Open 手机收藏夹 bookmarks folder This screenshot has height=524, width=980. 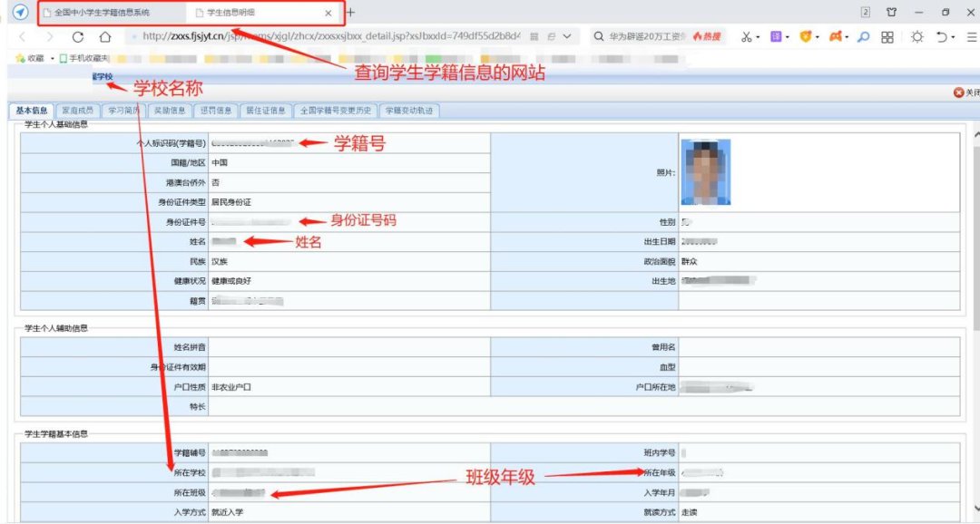83,59
